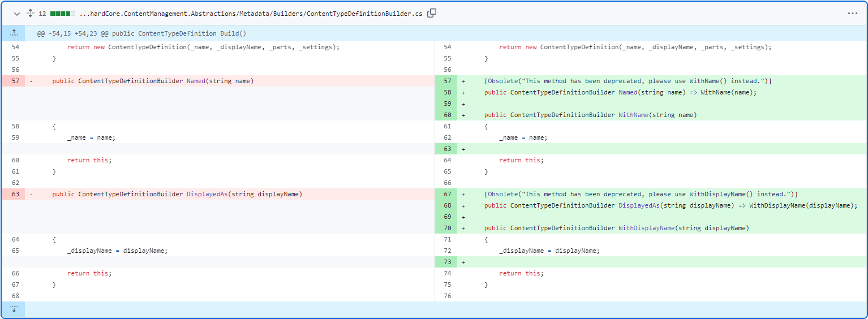Expand hidden lines below line 76
This screenshot has height=319, width=868.
pos(14,309)
